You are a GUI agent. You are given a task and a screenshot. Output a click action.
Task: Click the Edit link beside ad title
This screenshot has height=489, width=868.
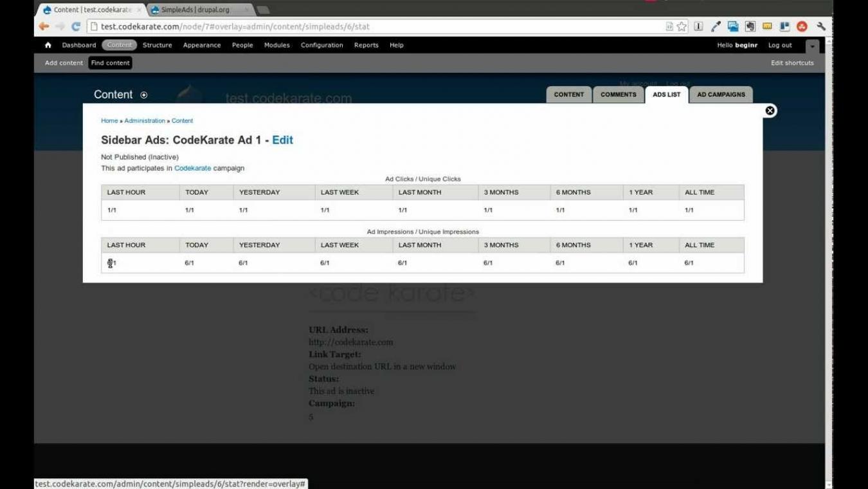point(282,140)
